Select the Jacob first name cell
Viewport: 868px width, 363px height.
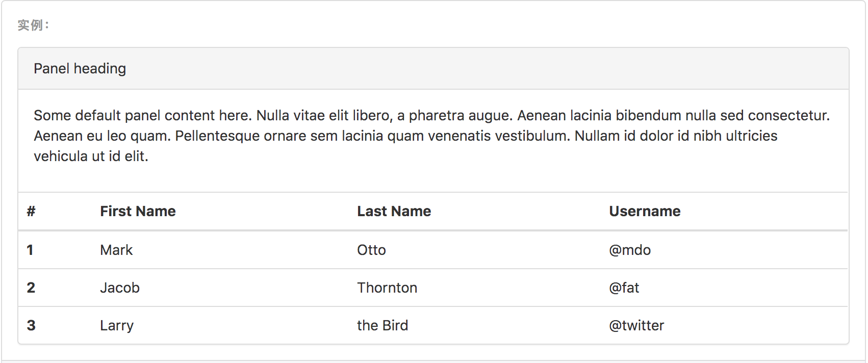[120, 288]
